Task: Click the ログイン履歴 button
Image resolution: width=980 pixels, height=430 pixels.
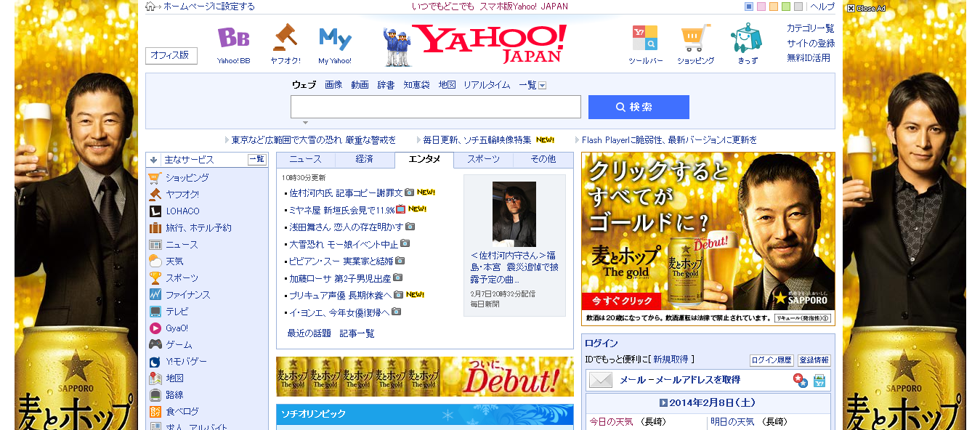Action: coord(772,360)
